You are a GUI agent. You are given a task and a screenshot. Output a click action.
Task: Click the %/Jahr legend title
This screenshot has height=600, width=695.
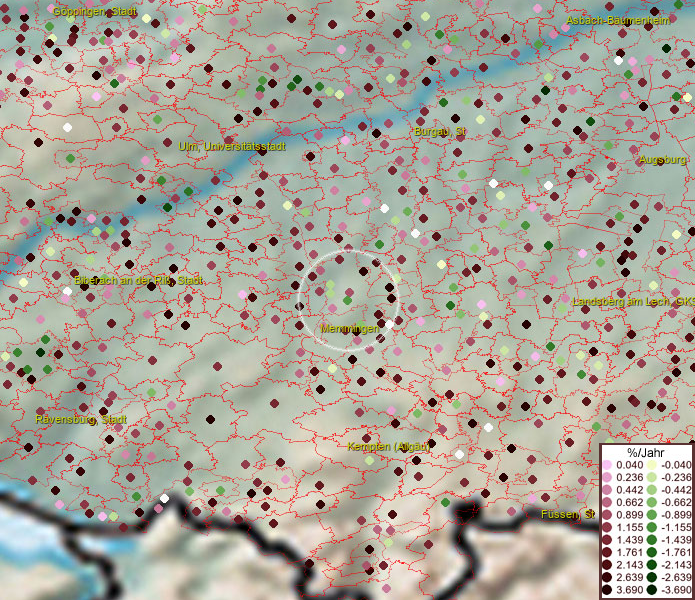tap(645, 453)
